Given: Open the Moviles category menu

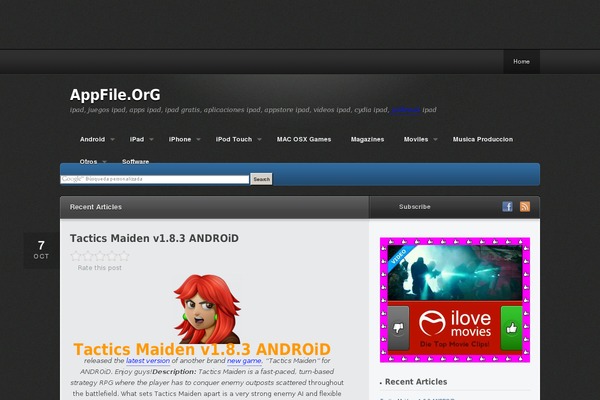Looking at the screenshot, I should click(x=416, y=139).
